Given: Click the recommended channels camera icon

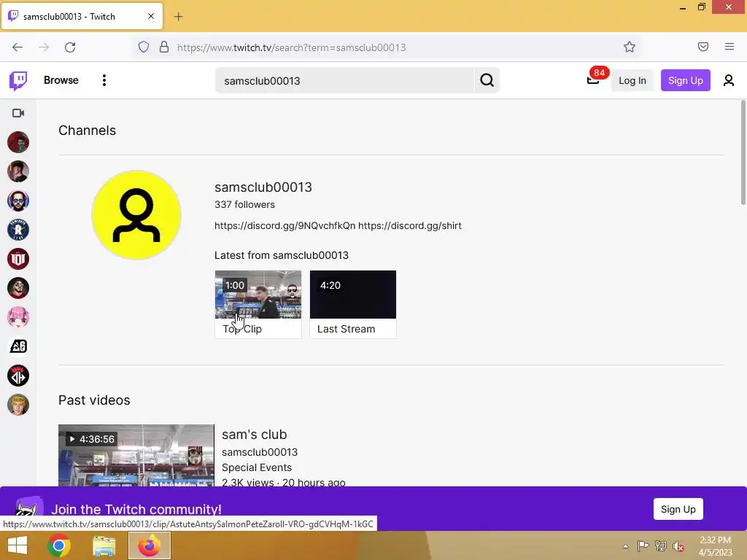Looking at the screenshot, I should pyautogui.click(x=18, y=113).
